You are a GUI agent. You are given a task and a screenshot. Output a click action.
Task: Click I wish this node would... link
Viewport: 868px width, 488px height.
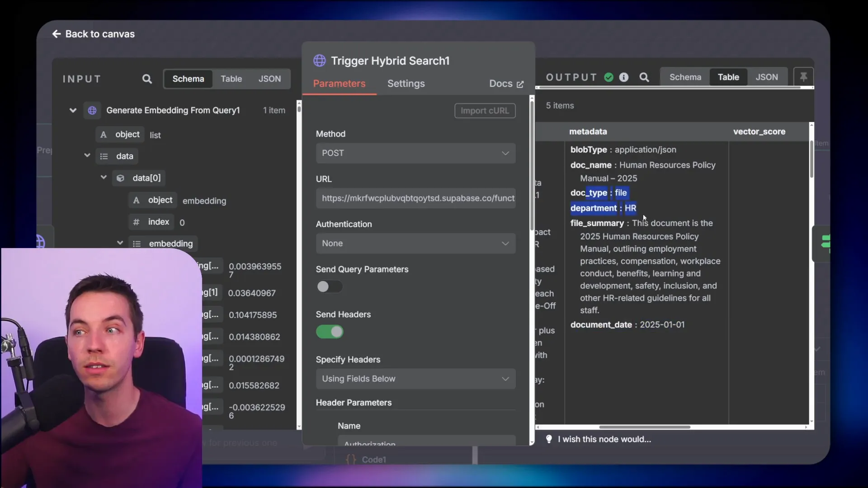[x=604, y=439]
